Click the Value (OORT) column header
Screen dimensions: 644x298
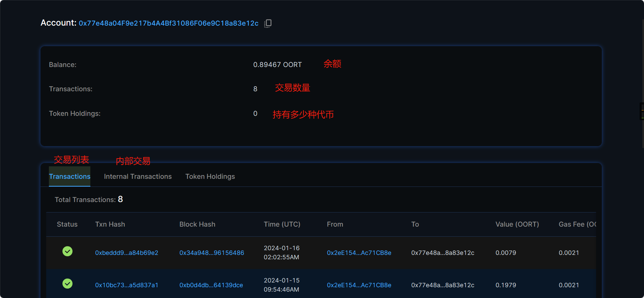[517, 224]
